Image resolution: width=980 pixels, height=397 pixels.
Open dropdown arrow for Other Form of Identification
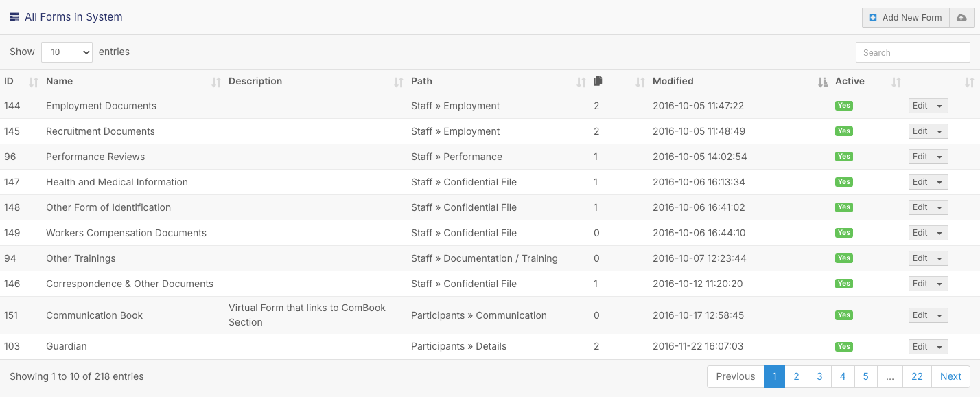[940, 207]
